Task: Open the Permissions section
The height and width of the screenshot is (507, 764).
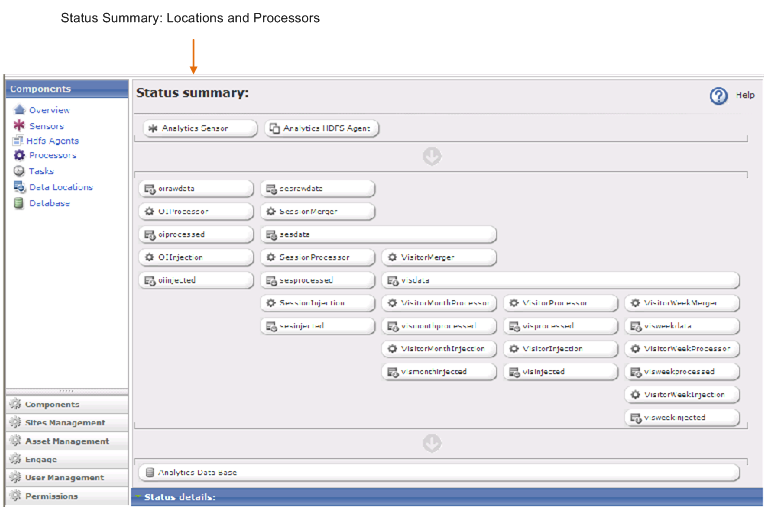Action: coord(67,496)
